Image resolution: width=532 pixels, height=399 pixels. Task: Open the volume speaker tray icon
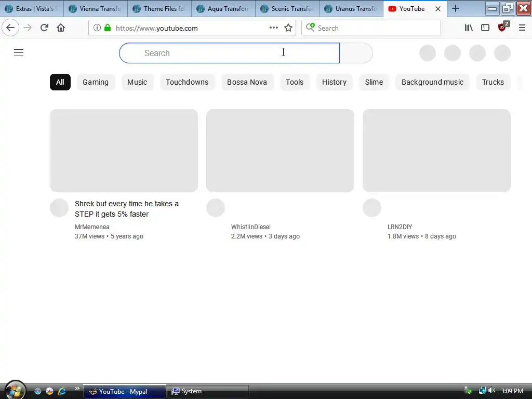pyautogui.click(x=492, y=391)
